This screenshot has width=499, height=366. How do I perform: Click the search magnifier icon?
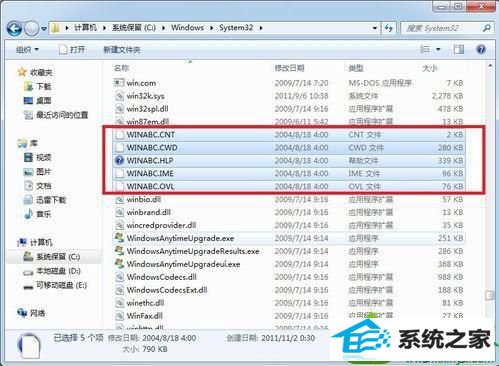[x=487, y=28]
